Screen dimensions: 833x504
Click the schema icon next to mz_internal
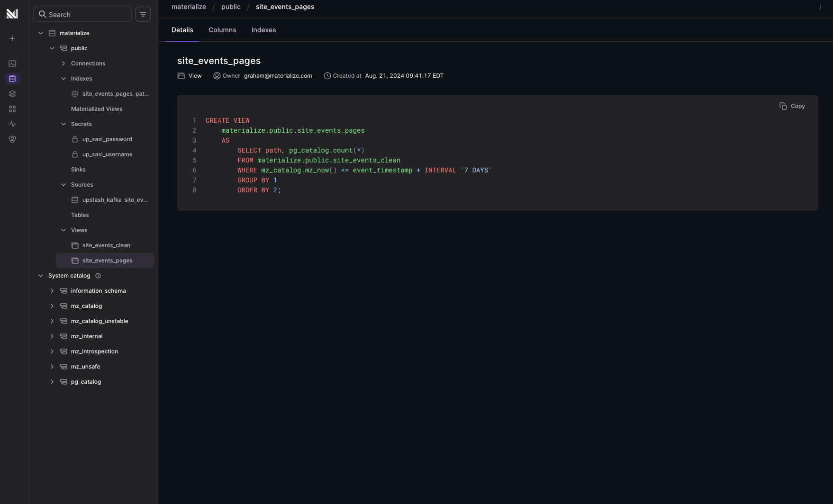(x=63, y=336)
